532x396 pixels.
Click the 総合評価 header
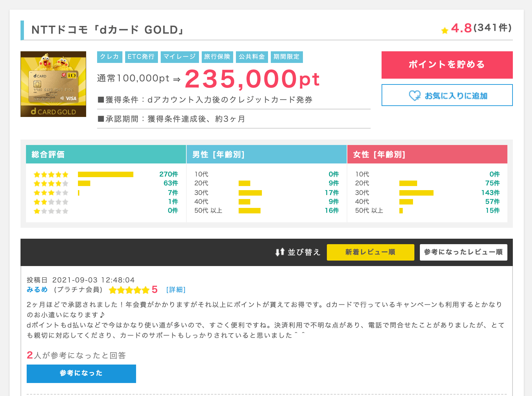106,155
